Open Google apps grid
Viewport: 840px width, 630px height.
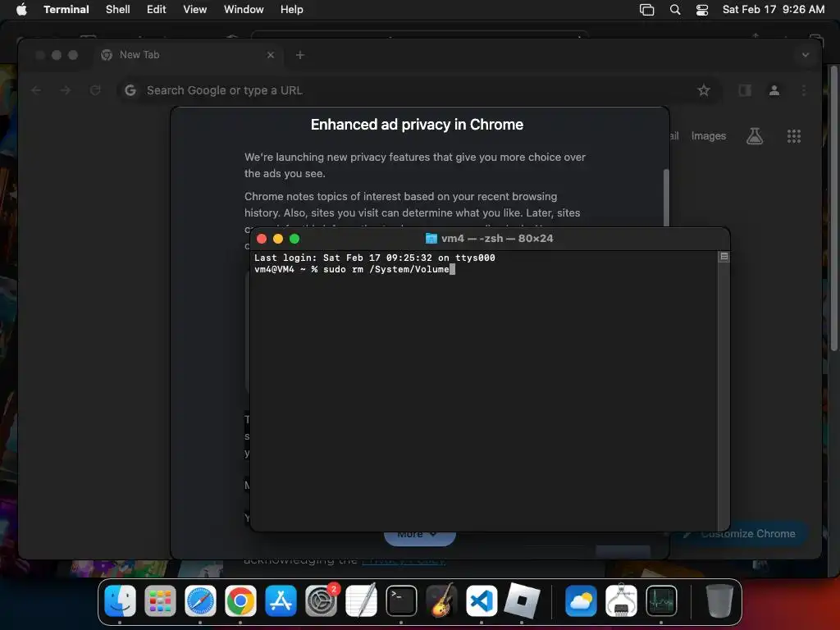[x=794, y=136]
